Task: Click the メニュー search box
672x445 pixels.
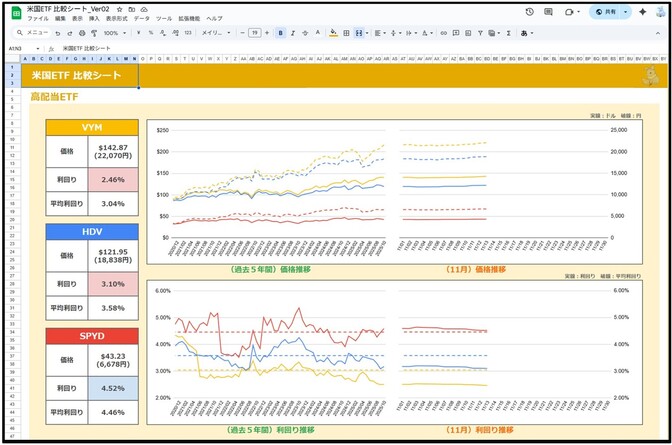Action: coord(33,33)
